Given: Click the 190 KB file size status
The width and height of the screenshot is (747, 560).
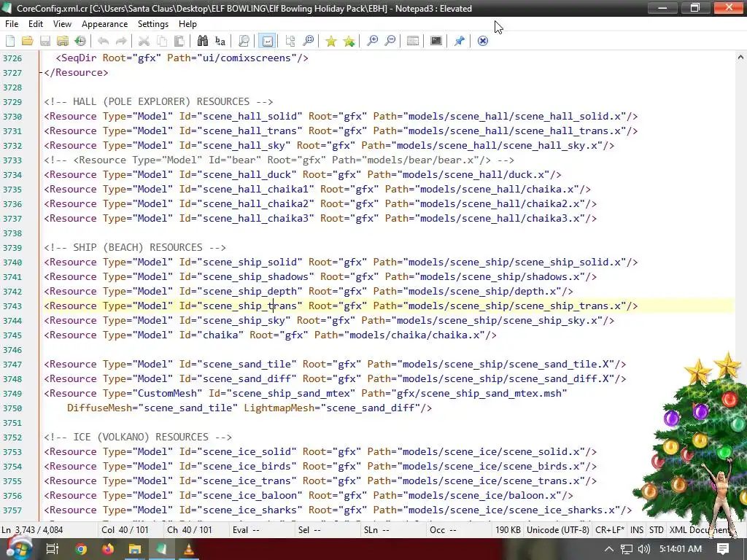Looking at the screenshot, I should tap(508, 529).
